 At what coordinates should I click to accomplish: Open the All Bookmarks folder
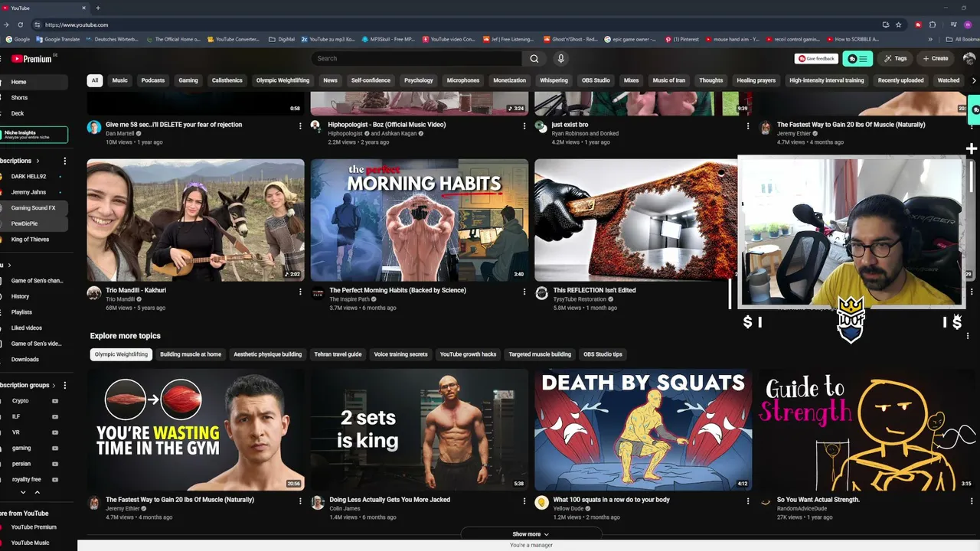coord(963,39)
